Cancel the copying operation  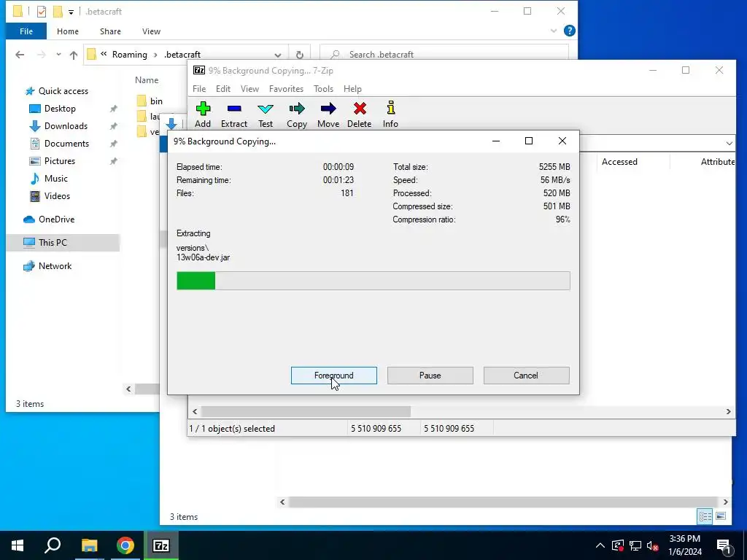pyautogui.click(x=526, y=376)
